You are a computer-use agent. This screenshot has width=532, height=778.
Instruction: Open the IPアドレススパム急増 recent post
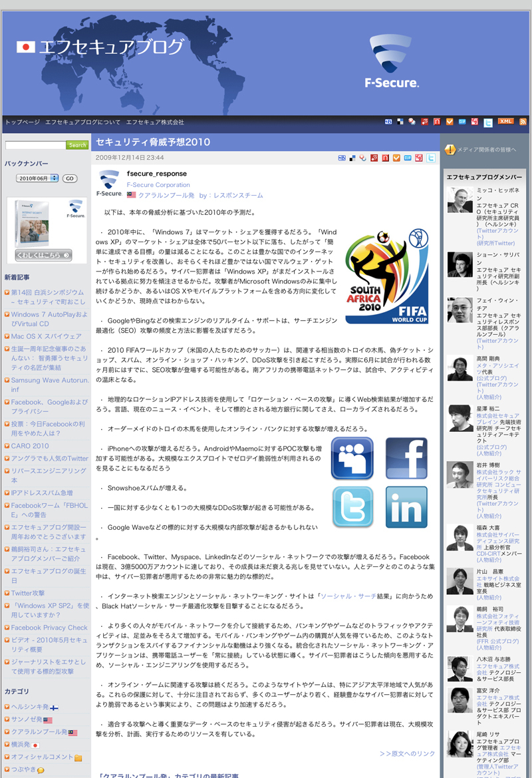pyautogui.click(x=42, y=492)
